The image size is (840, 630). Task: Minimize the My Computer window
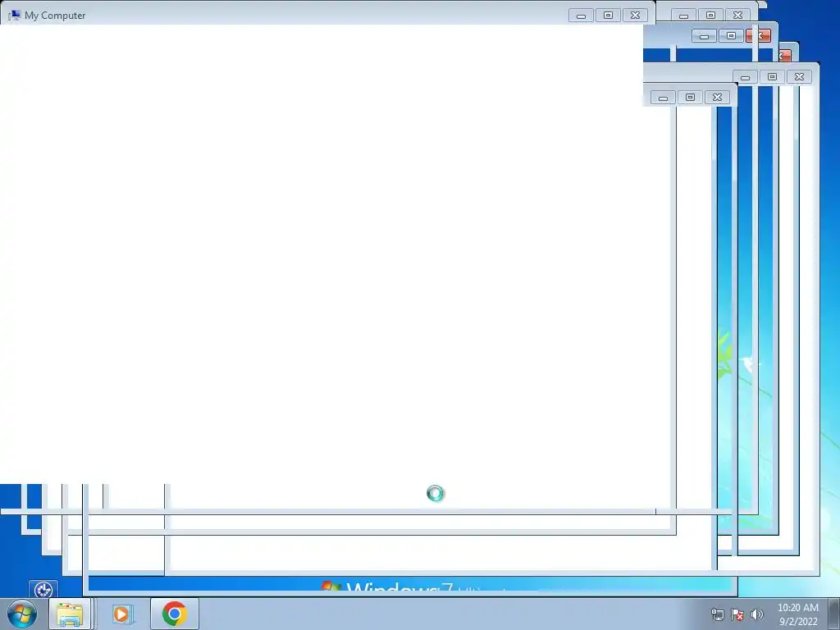(581, 16)
